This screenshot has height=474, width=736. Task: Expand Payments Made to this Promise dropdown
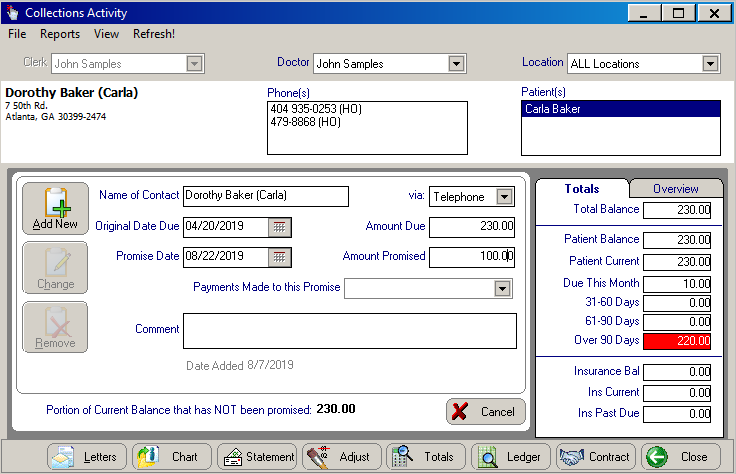coord(502,289)
